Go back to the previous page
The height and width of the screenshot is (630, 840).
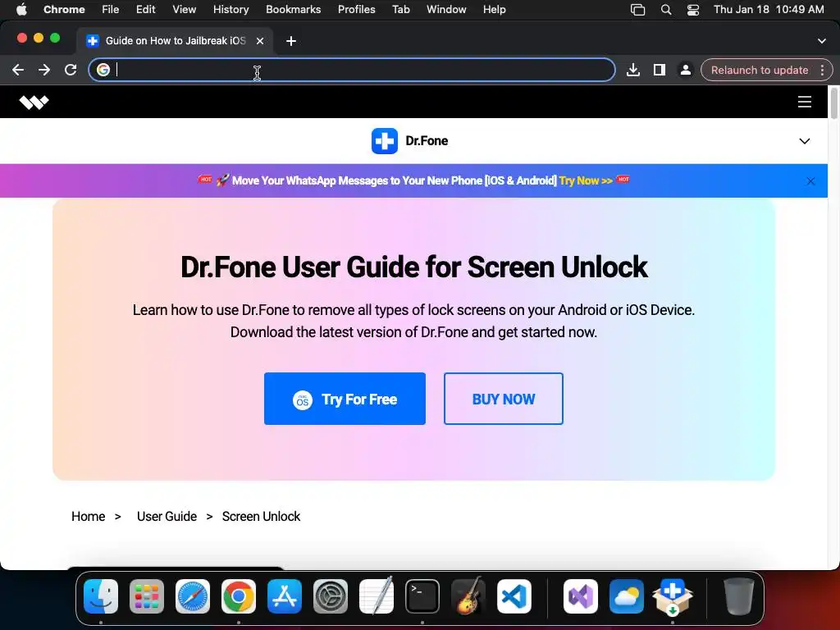pos(18,71)
